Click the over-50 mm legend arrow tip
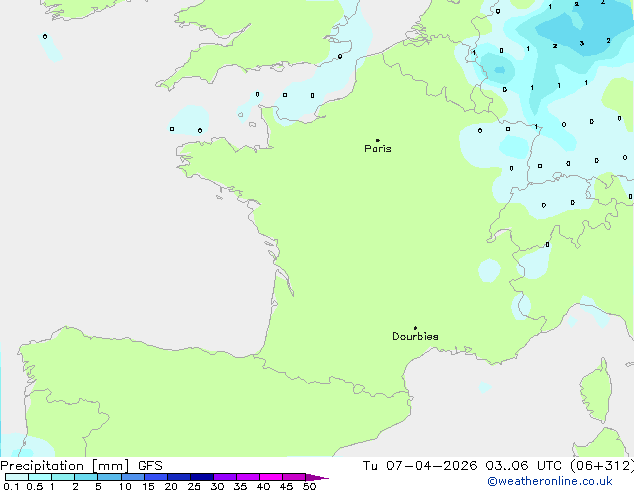The image size is (634, 490). [x=317, y=477]
